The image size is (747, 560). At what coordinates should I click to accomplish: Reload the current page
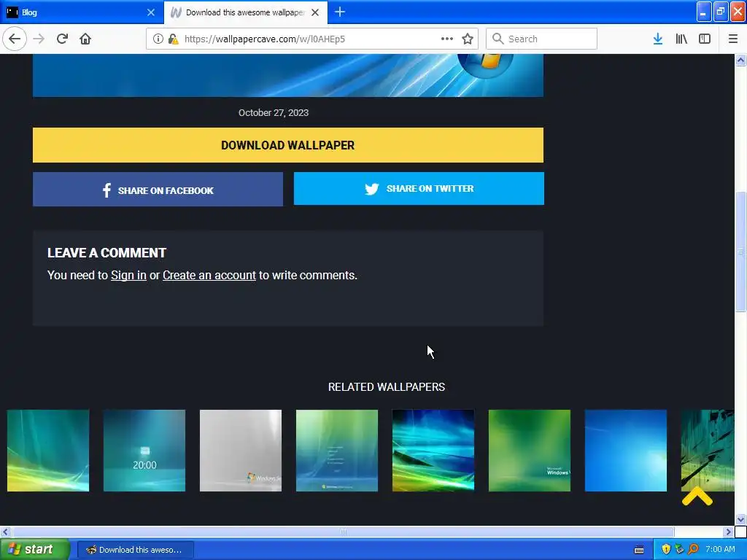tap(62, 39)
